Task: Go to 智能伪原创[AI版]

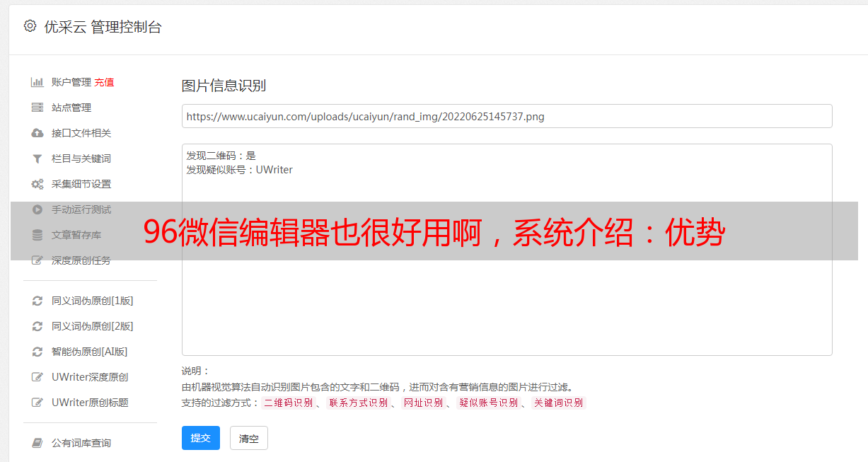Action: [x=90, y=352]
